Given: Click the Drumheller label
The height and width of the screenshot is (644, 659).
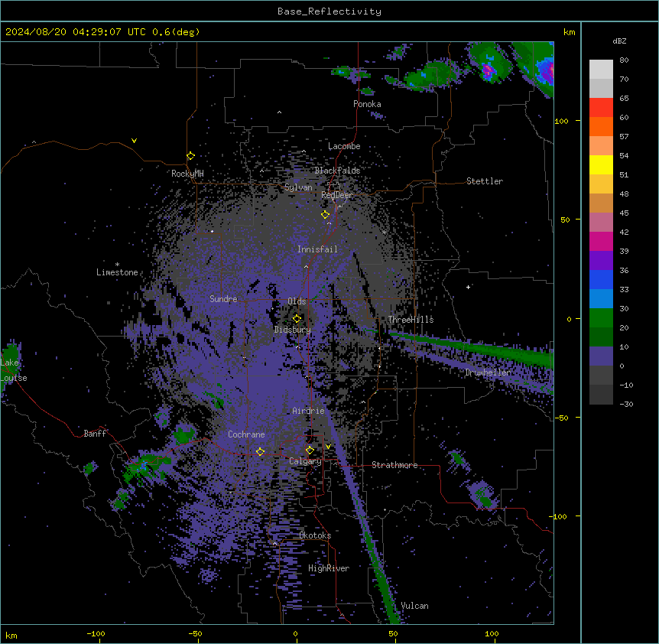Looking at the screenshot, I should point(488,372).
